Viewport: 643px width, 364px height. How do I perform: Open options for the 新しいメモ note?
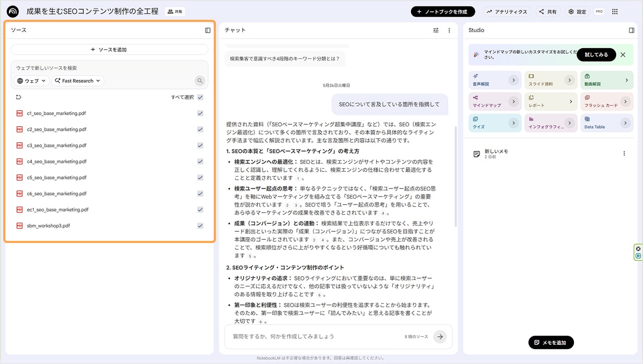click(x=624, y=154)
